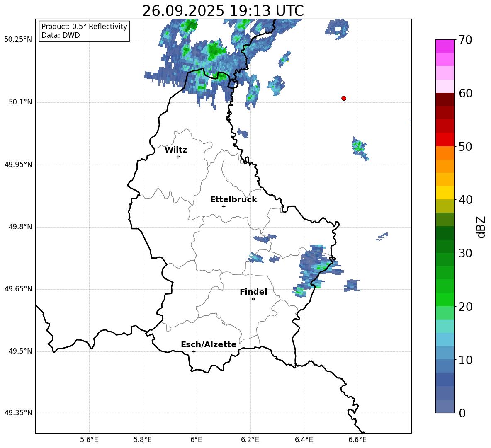Click the Esch/Alzette location cross marker
The image size is (491, 448).
194,351
